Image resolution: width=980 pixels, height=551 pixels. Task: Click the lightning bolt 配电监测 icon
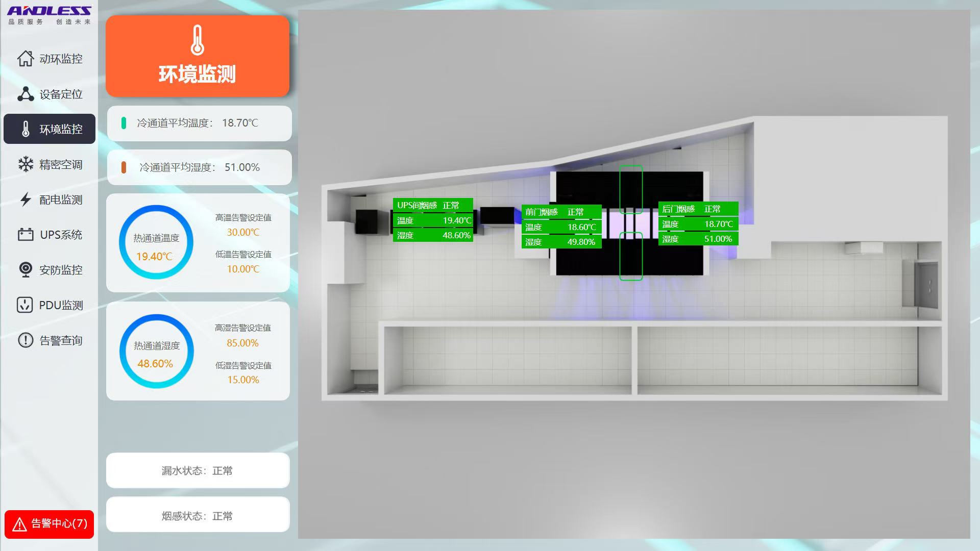click(x=25, y=199)
